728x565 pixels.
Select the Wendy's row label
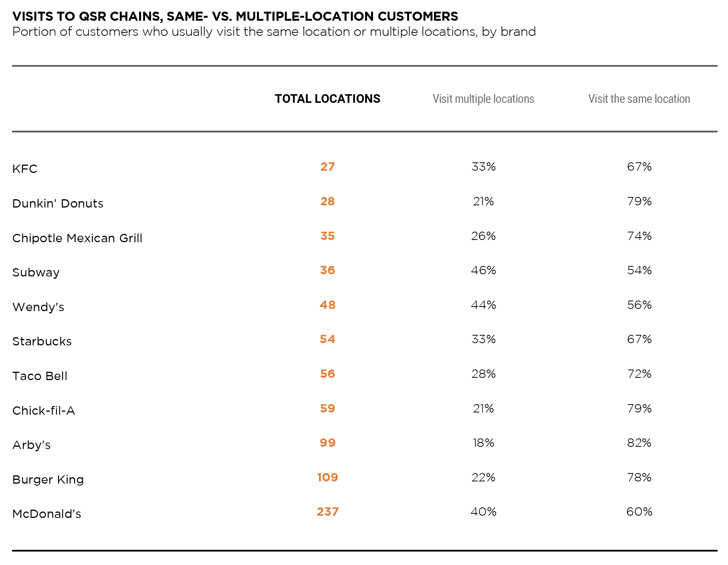[x=38, y=307]
